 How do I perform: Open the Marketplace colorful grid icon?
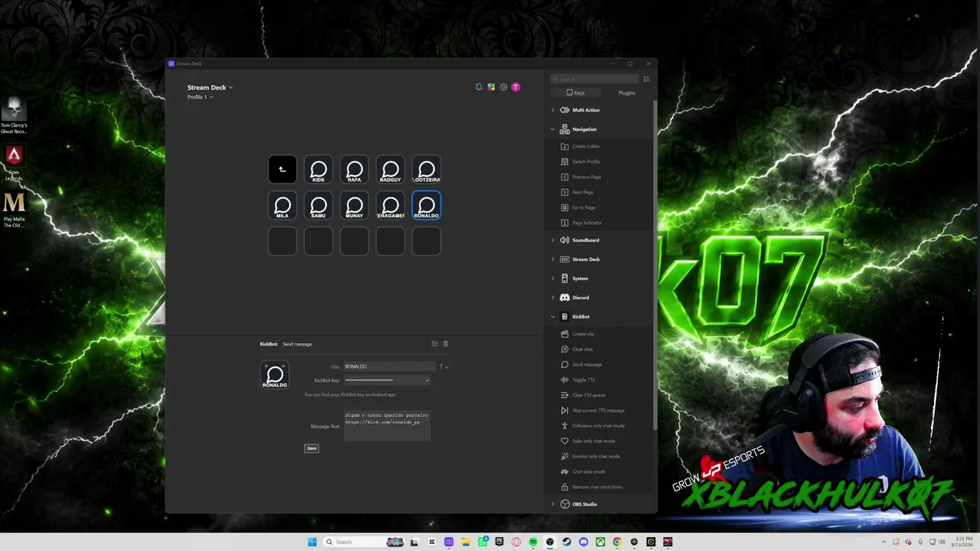tap(491, 87)
